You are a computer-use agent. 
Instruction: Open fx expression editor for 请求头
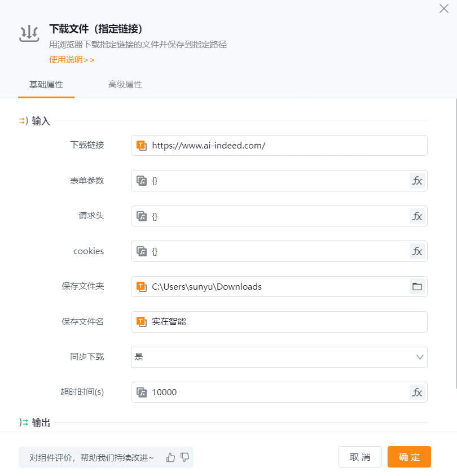[x=417, y=216]
